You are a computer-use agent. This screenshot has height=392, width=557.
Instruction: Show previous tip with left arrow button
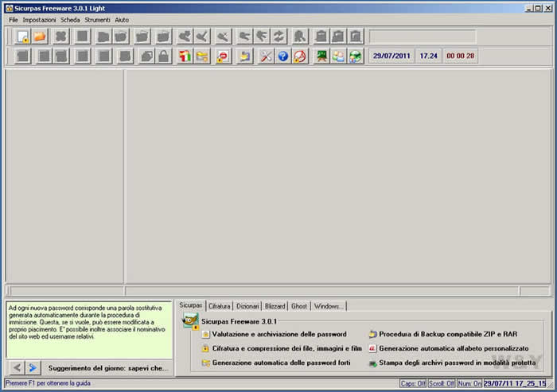(x=17, y=367)
